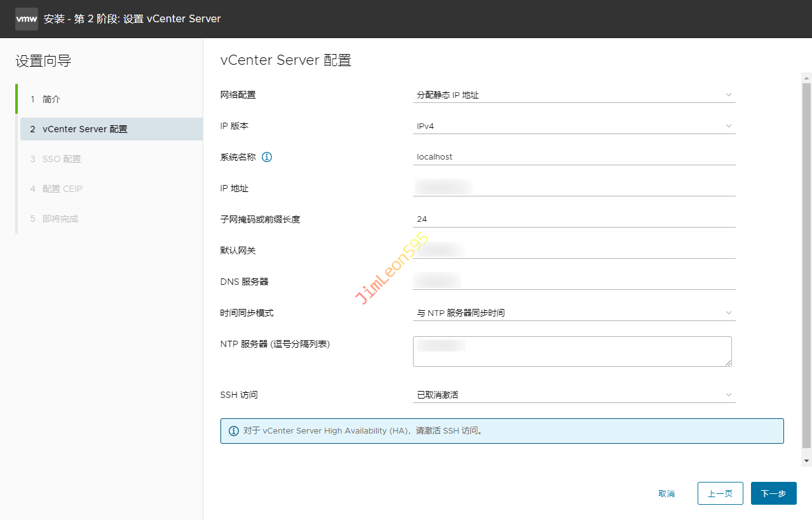Click the NTP 服务器 text area

click(x=572, y=352)
